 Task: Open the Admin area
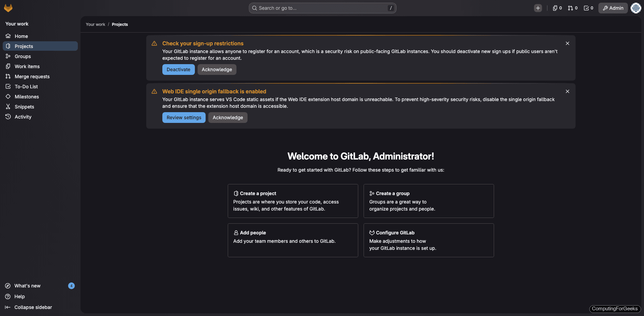coord(612,8)
